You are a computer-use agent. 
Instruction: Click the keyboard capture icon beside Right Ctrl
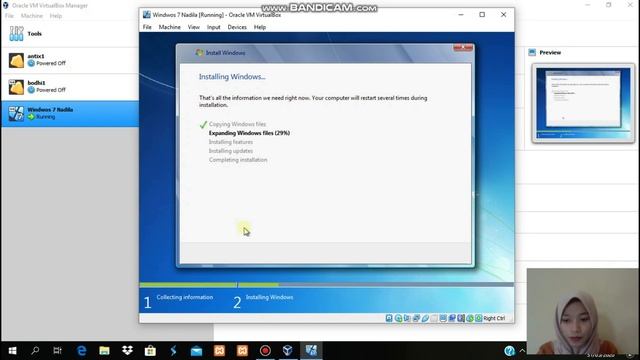click(x=479, y=318)
